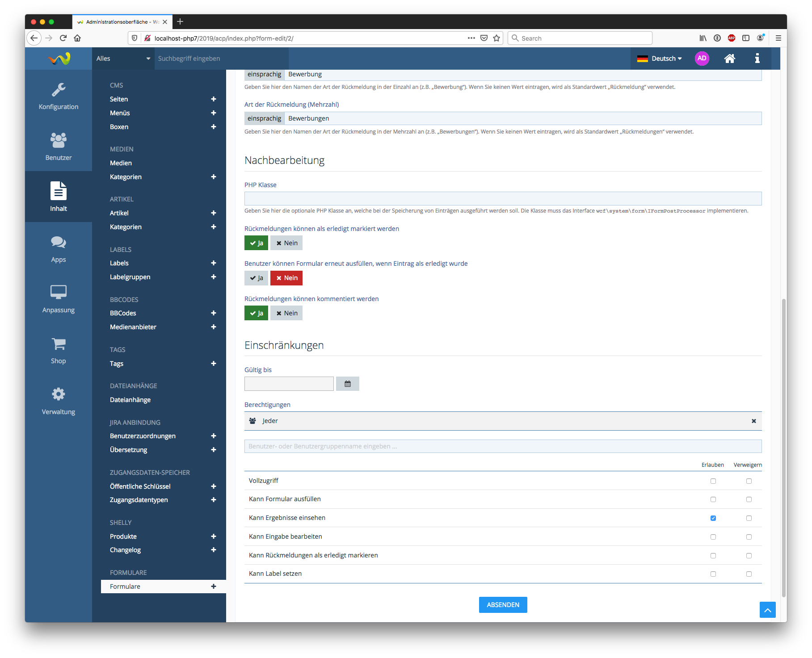Screen dimensions: 812x658
Task: Set 'kommentiert werden' option to Nein
Action: pos(286,313)
